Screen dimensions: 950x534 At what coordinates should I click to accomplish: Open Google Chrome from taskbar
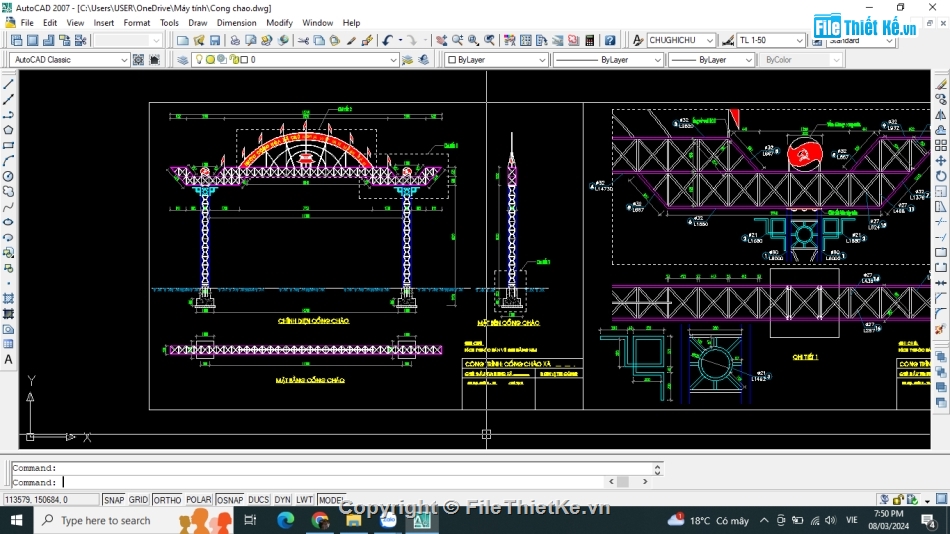pos(320,520)
